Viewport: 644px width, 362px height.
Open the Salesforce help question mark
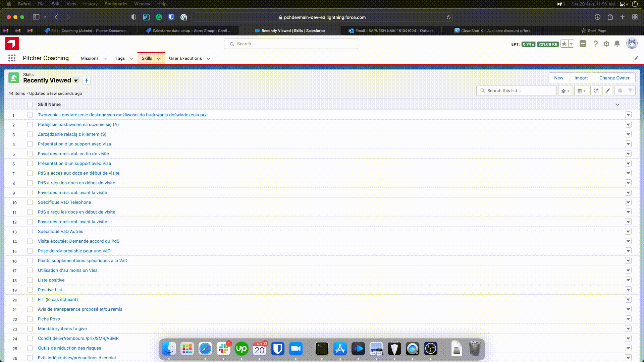click(595, 44)
